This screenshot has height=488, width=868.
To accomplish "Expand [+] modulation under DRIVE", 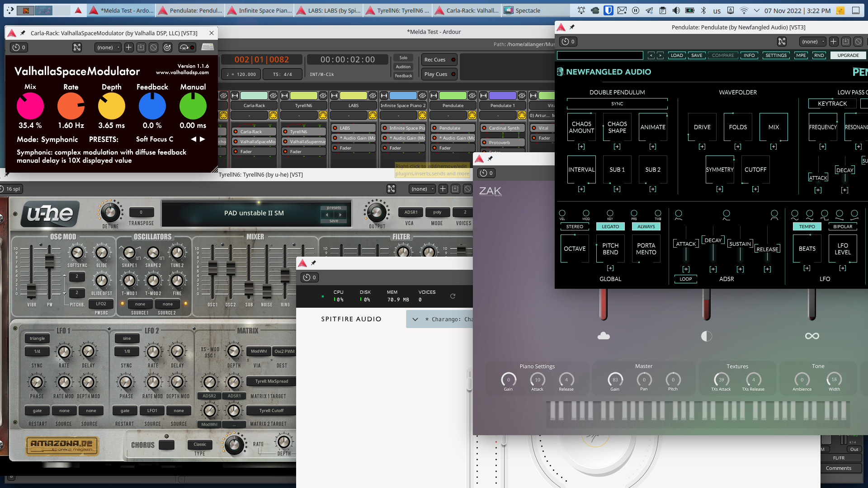I will point(702,147).
